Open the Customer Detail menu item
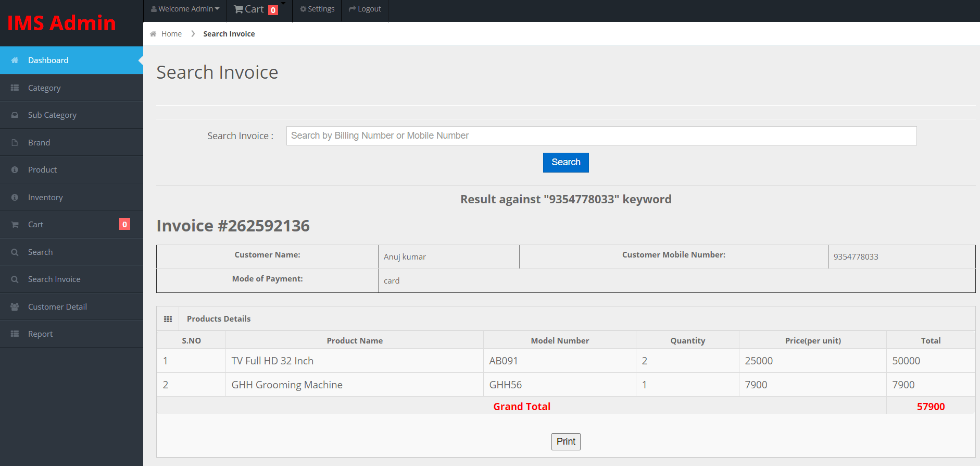The image size is (980, 466). pos(71,306)
